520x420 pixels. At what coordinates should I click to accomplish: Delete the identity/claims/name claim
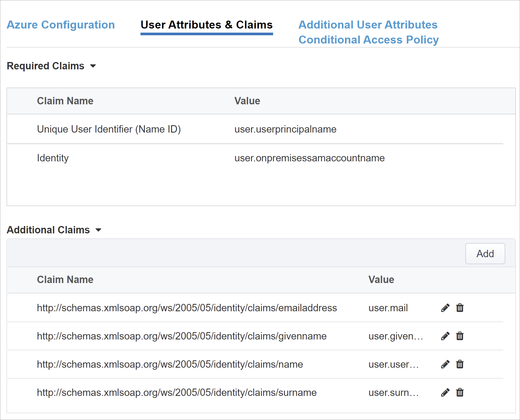pos(460,364)
